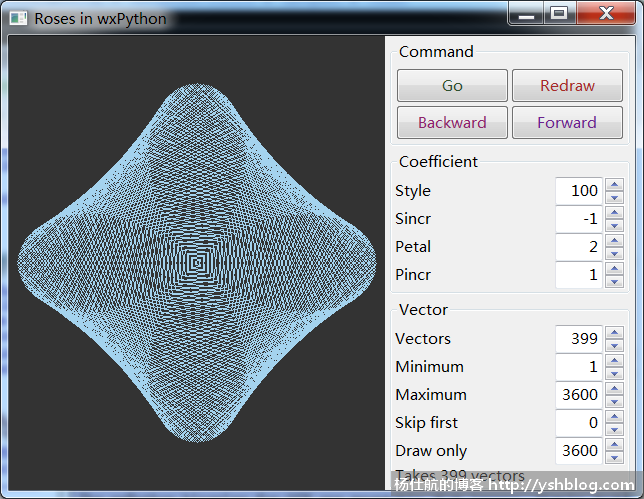644x499 pixels.
Task: Focus the Draw only input field showing 3600
Action: click(579, 451)
